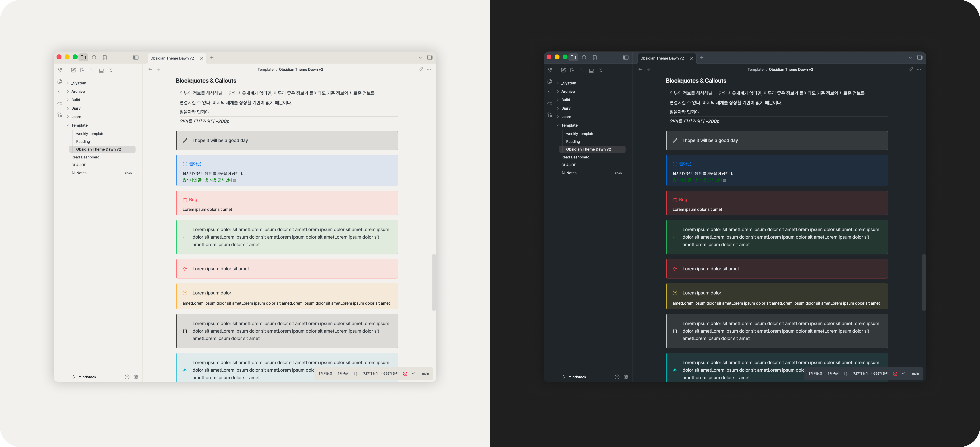The image size is (980, 447).
Task: Click the red sync status icon in the light window
Action: (x=405, y=374)
